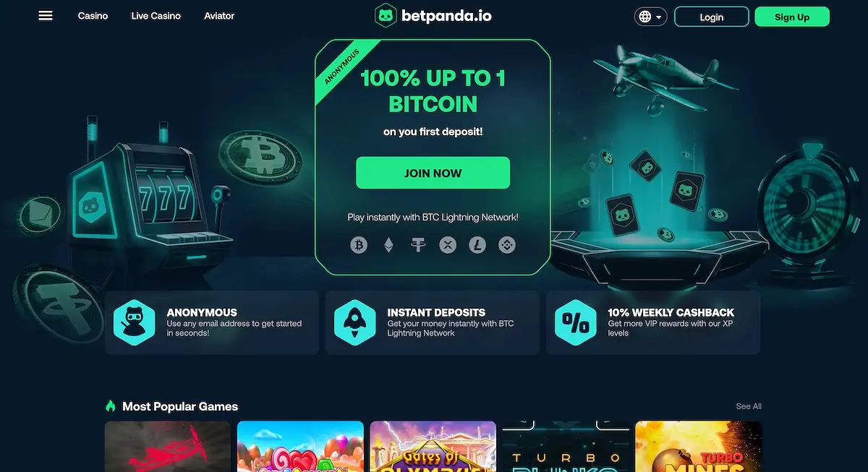Click the betpanda.io panda logo
Screen dimensions: 868x472
coord(433,15)
